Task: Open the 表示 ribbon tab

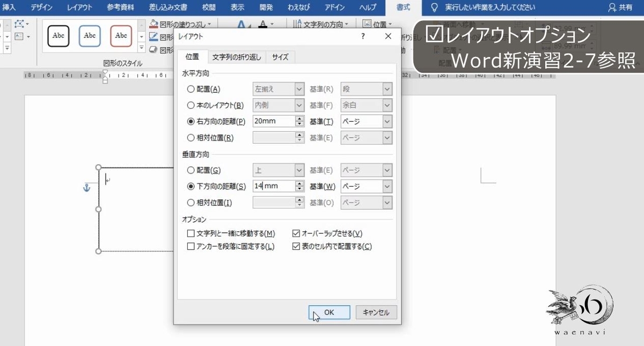Action: click(237, 8)
